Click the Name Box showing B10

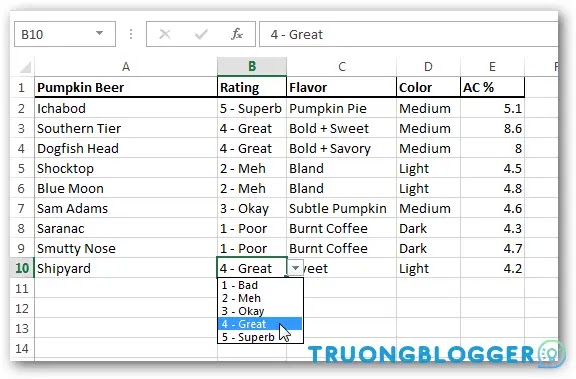point(65,34)
